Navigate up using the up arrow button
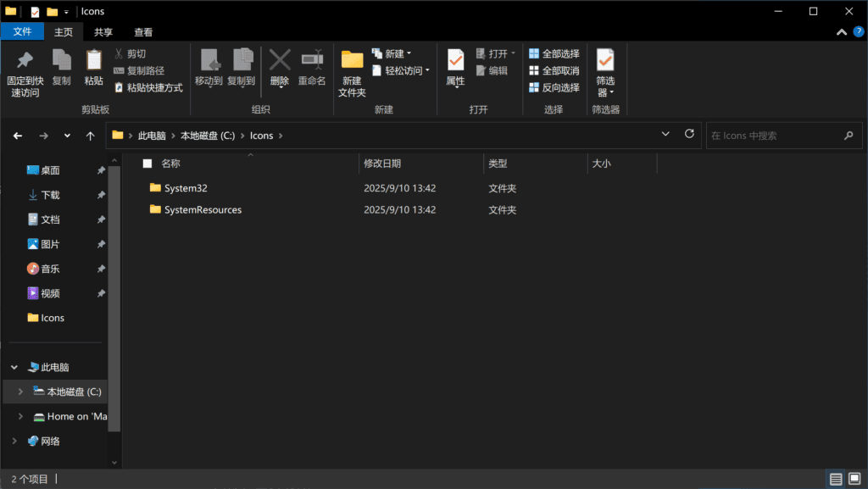 (x=90, y=135)
